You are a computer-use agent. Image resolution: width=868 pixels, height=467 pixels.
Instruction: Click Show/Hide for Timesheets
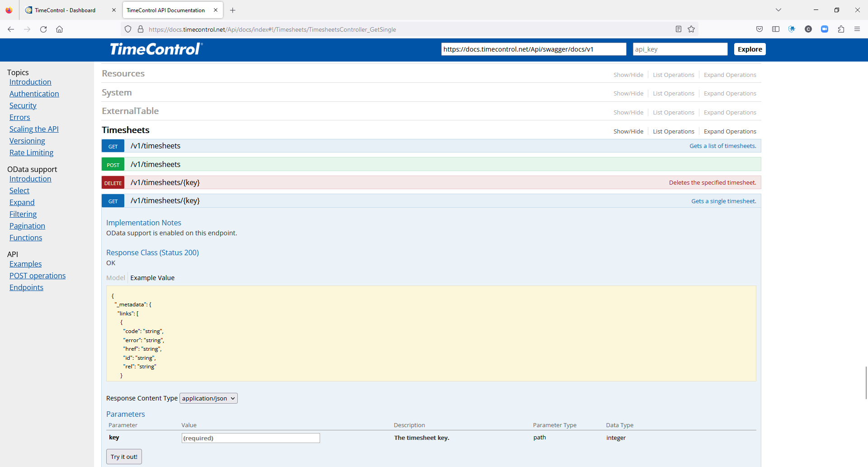[x=628, y=131]
